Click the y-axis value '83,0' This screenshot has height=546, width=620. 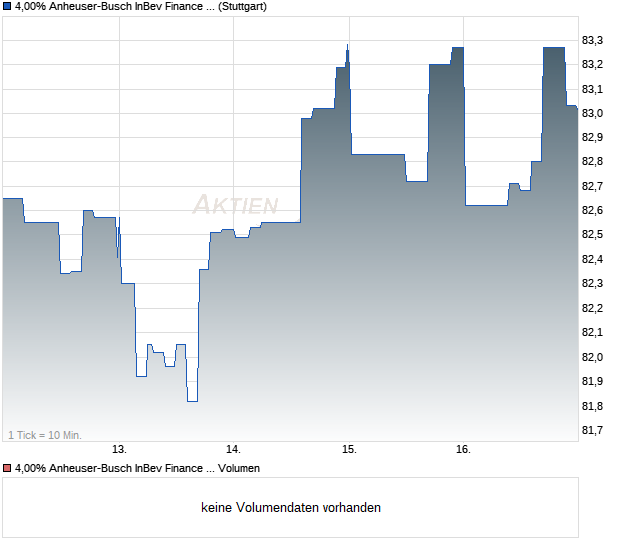(x=592, y=113)
